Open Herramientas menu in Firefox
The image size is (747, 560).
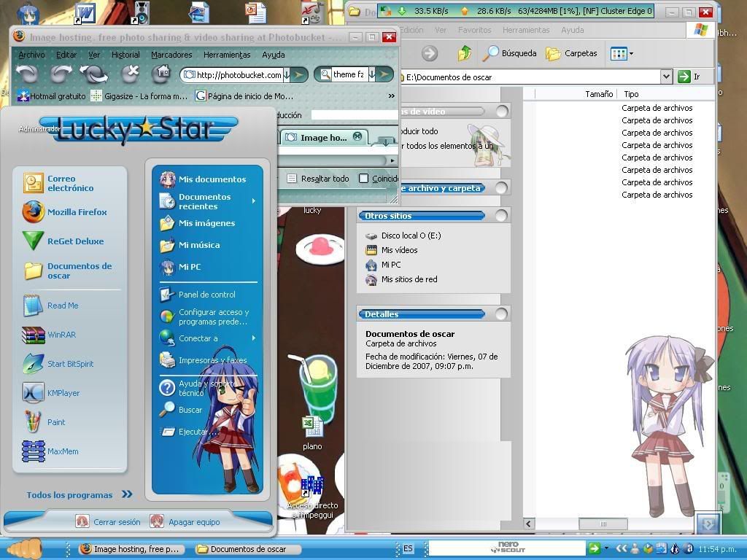point(227,55)
